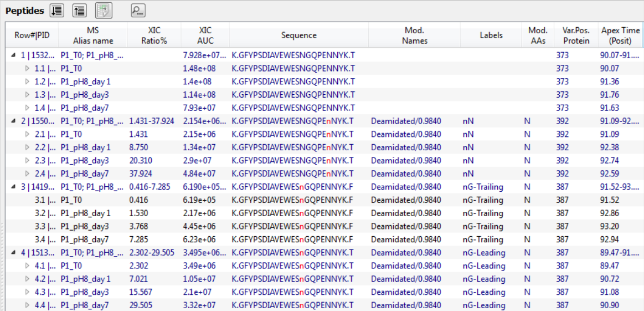Expand row 4.1 P1_T0
The image size is (644, 311).
28,266
